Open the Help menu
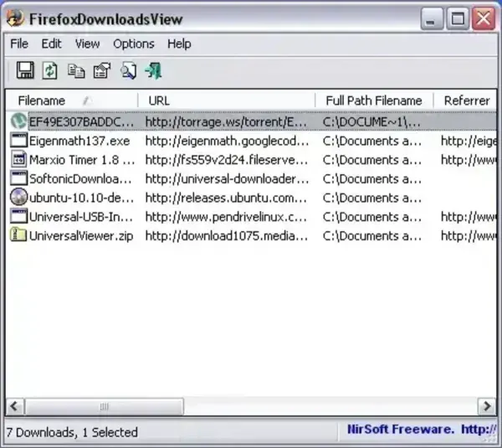502x448 pixels. click(179, 44)
